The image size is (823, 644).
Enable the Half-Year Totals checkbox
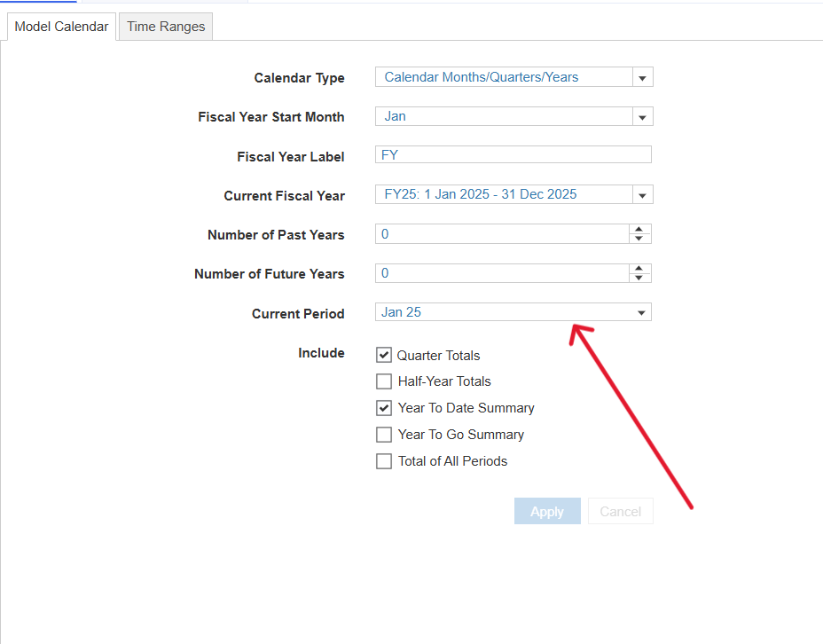(x=384, y=381)
